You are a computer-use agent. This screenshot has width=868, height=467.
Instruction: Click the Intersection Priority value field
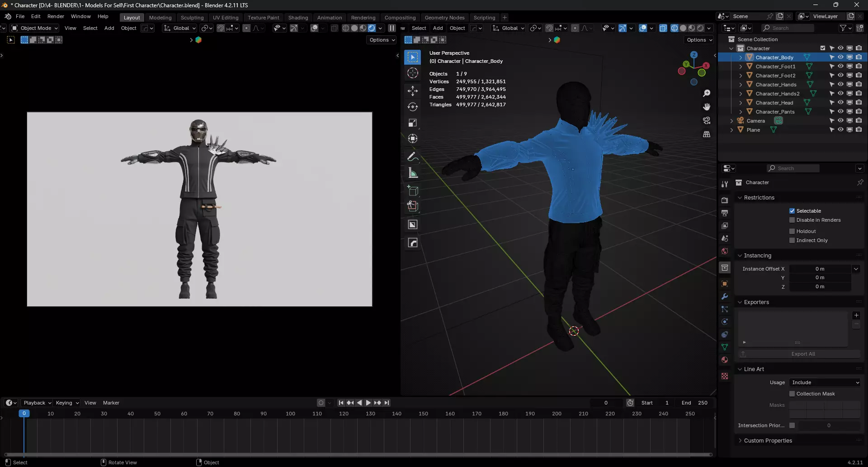point(829,425)
